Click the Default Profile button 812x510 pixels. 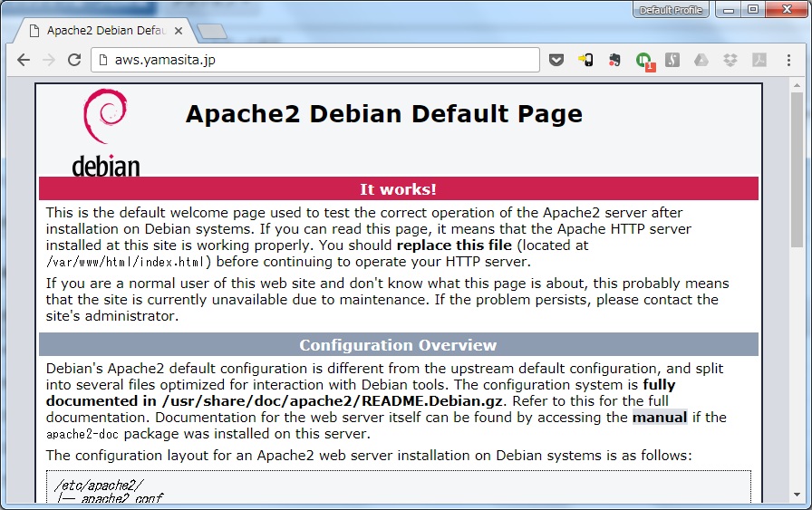671,10
